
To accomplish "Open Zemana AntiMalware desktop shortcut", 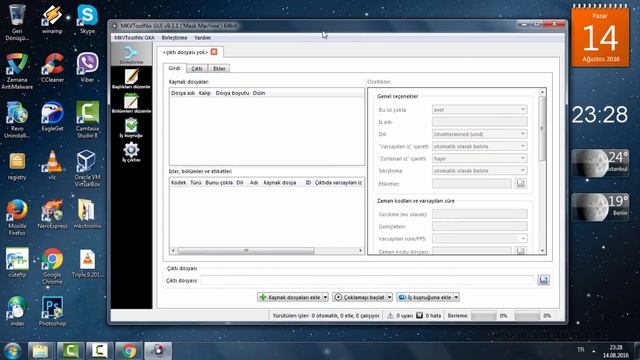I will [x=17, y=71].
